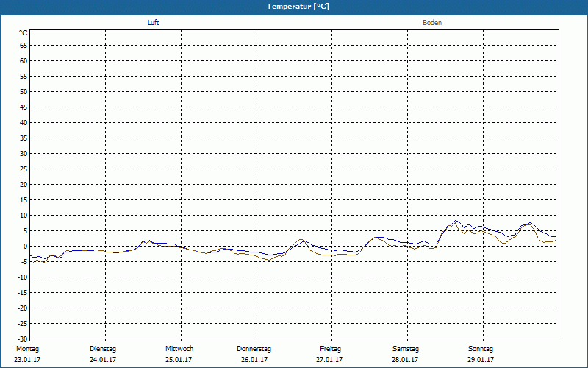Screen dimensions: 588x368
Task: Click the 60 value on temperature axis
Action: 24,61
